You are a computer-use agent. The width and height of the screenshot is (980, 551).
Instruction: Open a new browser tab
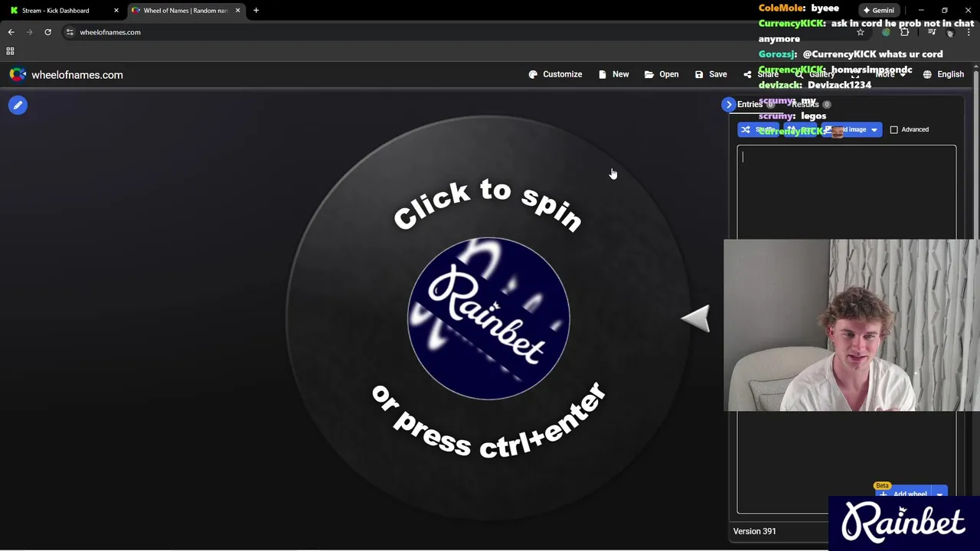256,10
